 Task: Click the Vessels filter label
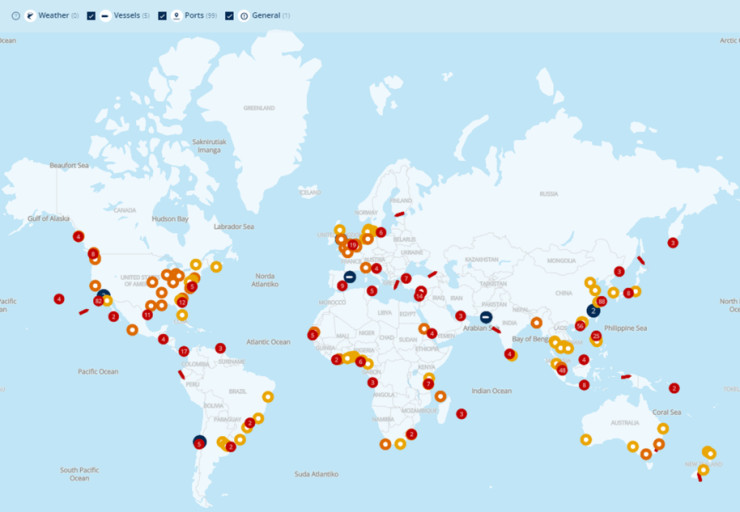pyautogui.click(x=127, y=16)
